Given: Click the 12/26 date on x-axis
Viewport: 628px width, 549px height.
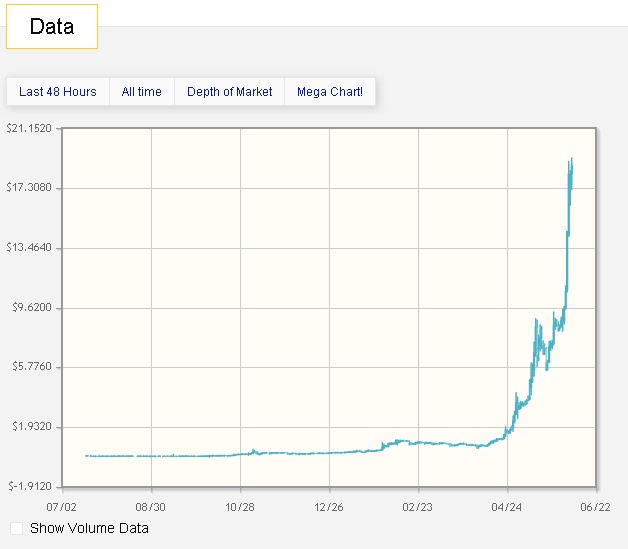Looking at the screenshot, I should point(329,506).
